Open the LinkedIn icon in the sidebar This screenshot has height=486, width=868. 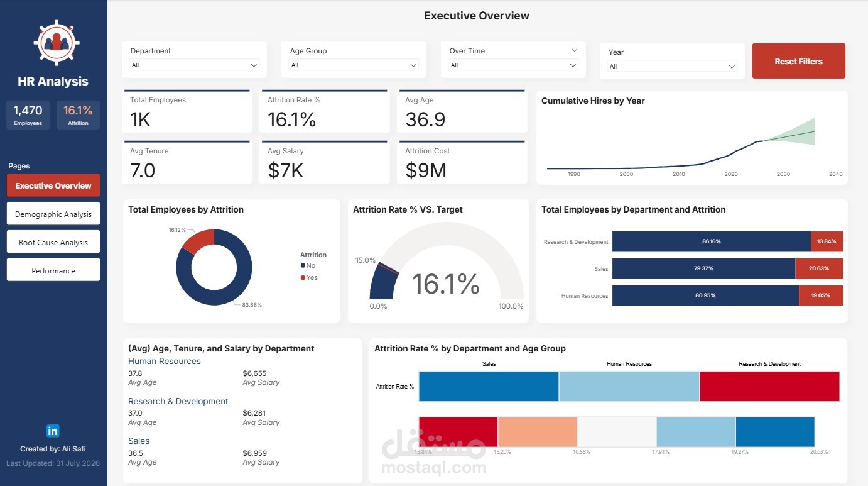pyautogui.click(x=53, y=431)
